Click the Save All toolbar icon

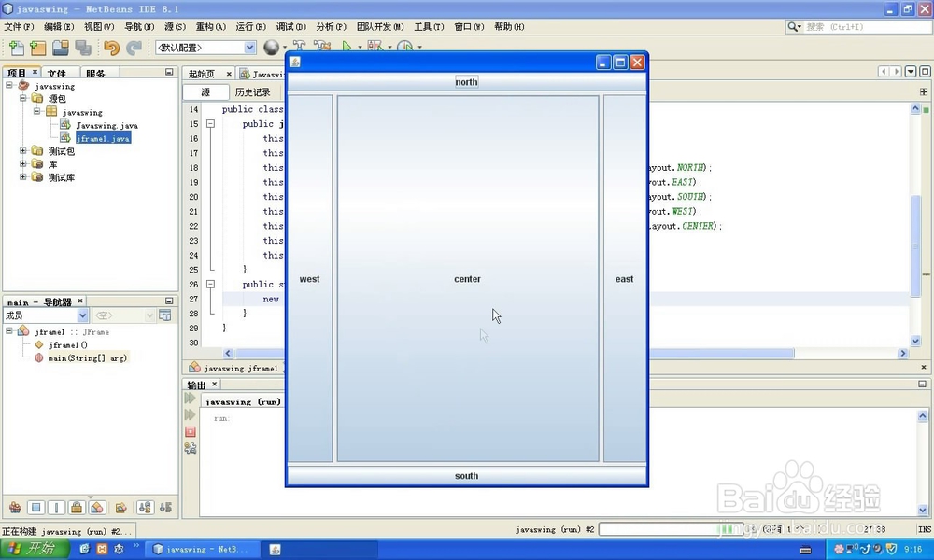point(83,48)
